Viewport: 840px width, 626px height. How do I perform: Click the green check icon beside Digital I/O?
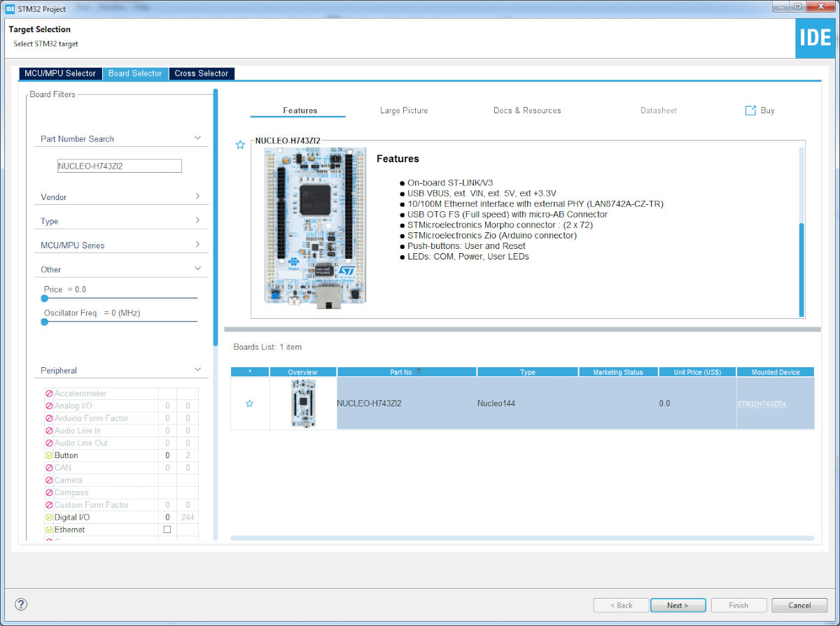pyautogui.click(x=49, y=517)
